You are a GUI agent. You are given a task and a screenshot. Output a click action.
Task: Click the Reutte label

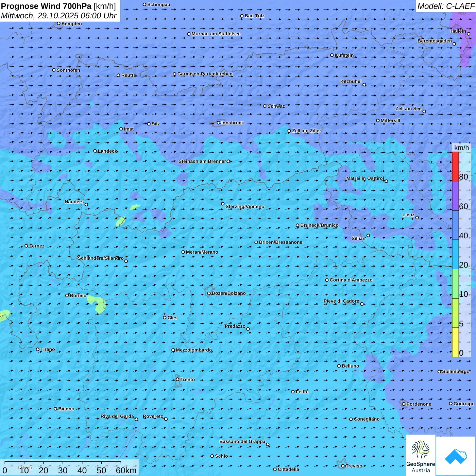tap(129, 75)
